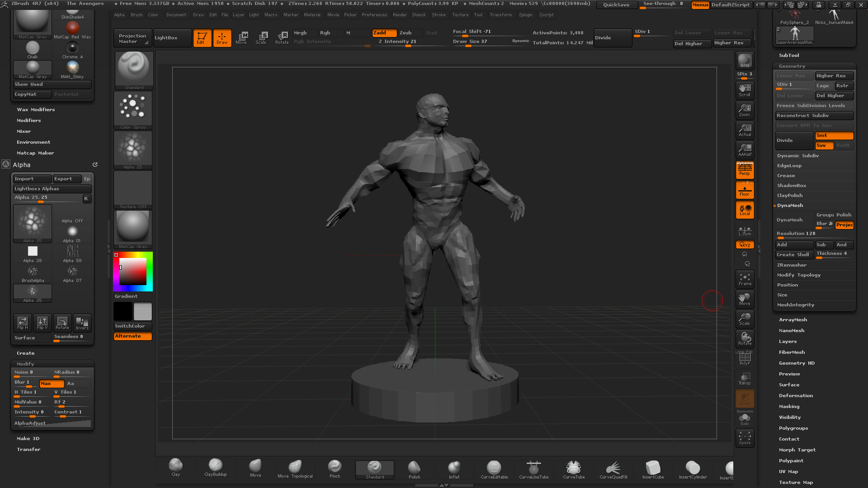Expand the Modify Topology section

pos(799,275)
